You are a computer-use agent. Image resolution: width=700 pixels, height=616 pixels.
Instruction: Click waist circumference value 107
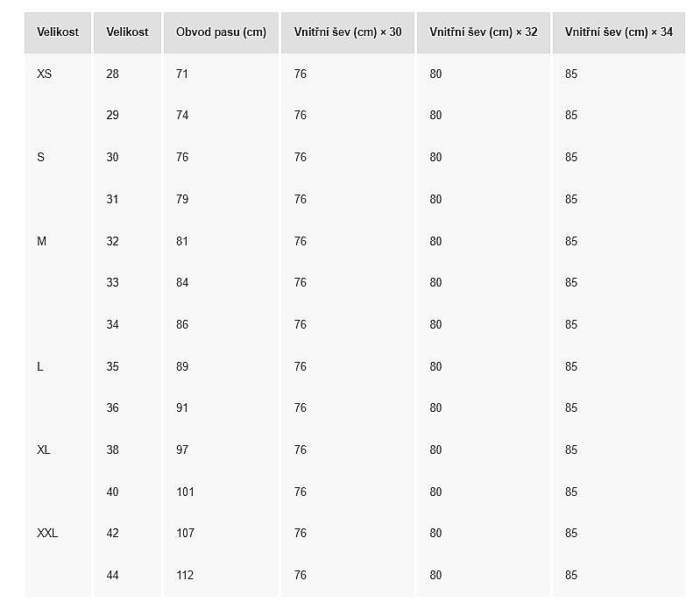pos(185,533)
